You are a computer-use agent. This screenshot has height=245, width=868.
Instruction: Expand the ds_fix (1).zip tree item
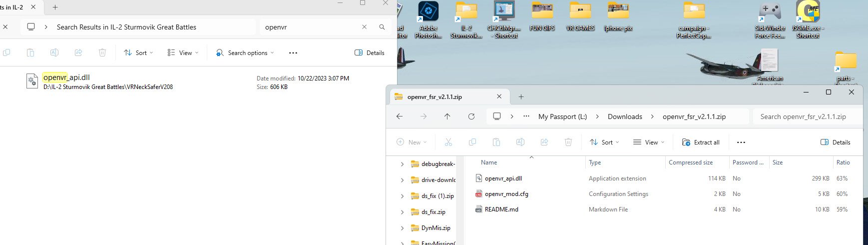point(402,196)
